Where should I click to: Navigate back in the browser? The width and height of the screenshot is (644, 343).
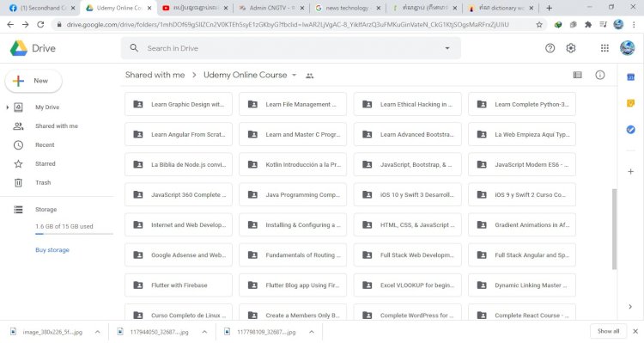click(10, 25)
